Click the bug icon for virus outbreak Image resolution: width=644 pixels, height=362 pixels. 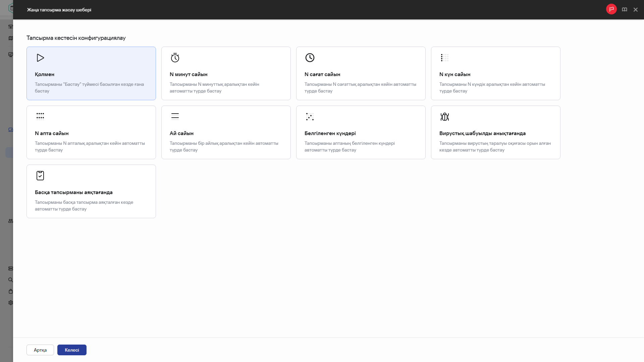(x=444, y=117)
